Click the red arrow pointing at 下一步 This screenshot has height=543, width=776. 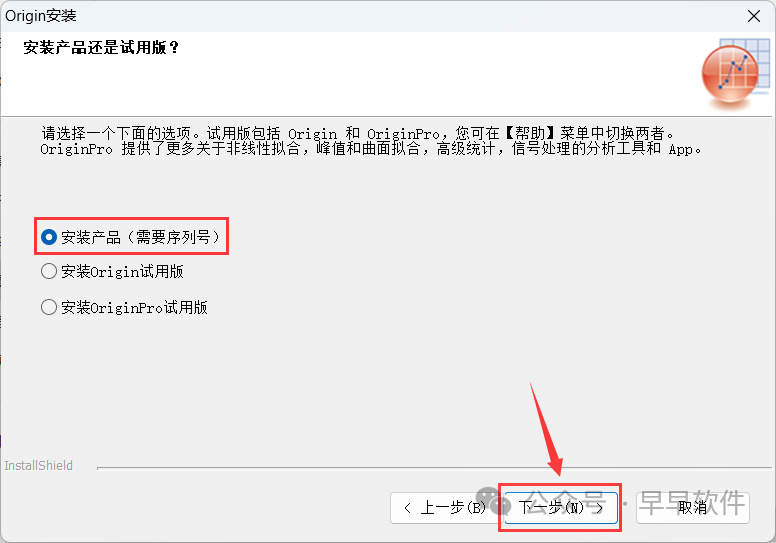coord(547,429)
